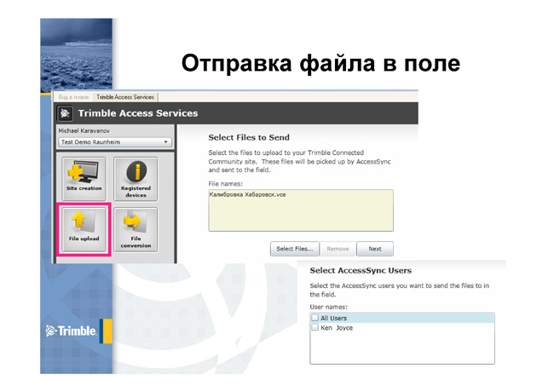
Task: Click the Trimble Access Services header logo
Action: (x=65, y=113)
